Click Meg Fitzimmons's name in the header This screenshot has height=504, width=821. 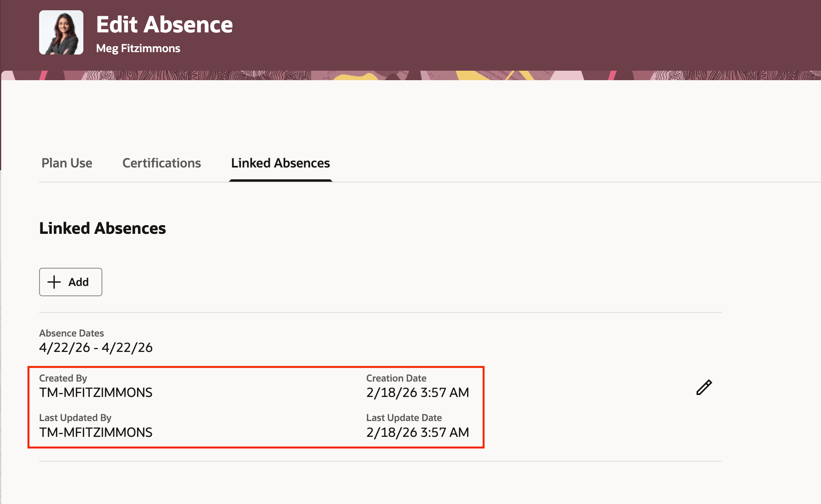tap(138, 48)
